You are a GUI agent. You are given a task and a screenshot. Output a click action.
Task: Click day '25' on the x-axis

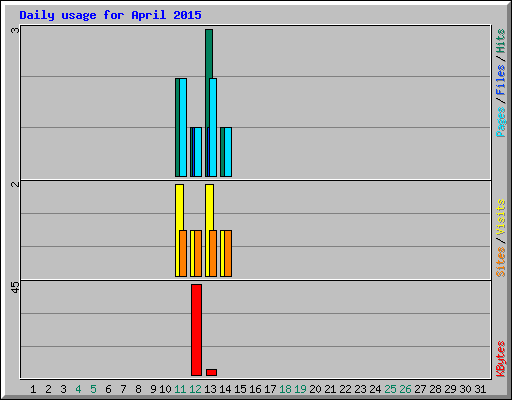tap(390, 389)
